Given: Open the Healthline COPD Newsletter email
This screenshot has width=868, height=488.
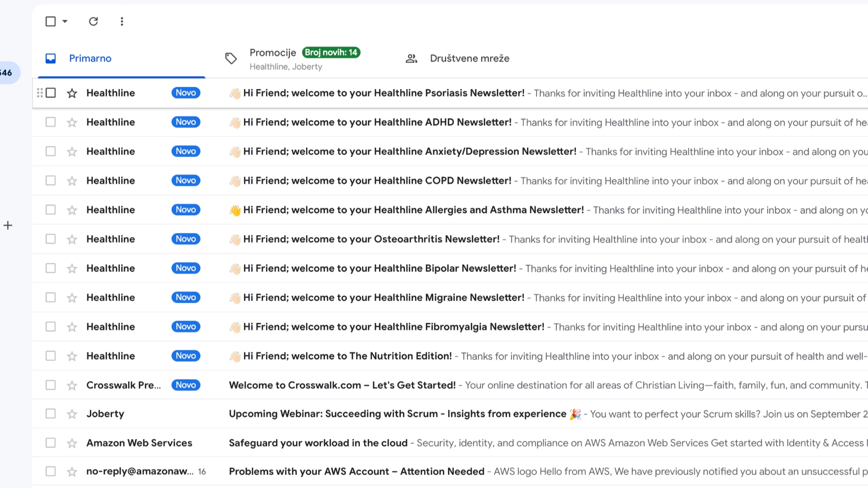Looking at the screenshot, I should pyautogui.click(x=450, y=180).
